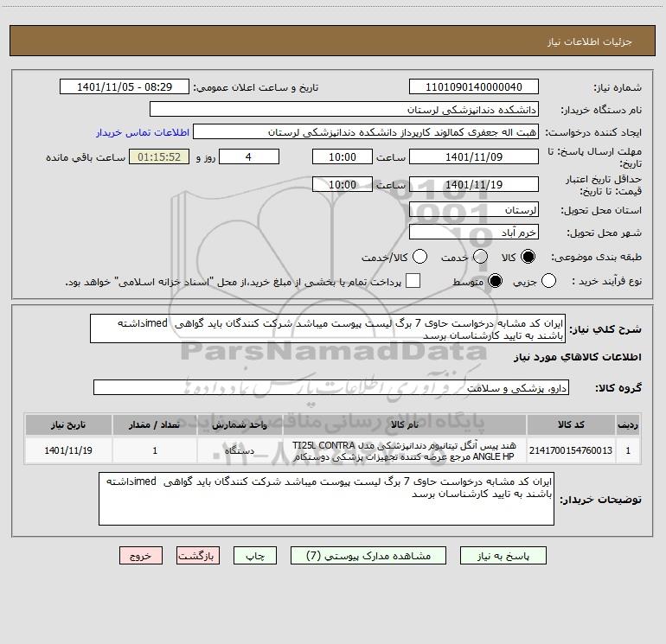Toggle the اسناد خزانه اسلامی payment checkbox

click(x=413, y=281)
